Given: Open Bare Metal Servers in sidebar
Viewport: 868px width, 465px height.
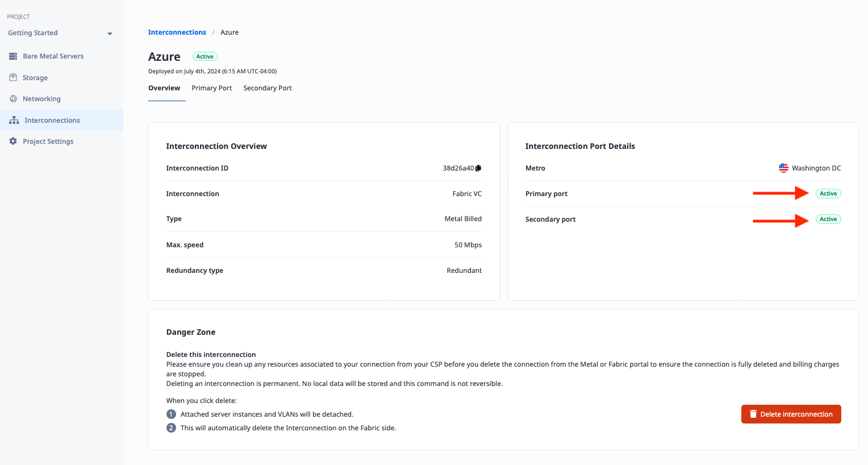Looking at the screenshot, I should tap(61, 56).
